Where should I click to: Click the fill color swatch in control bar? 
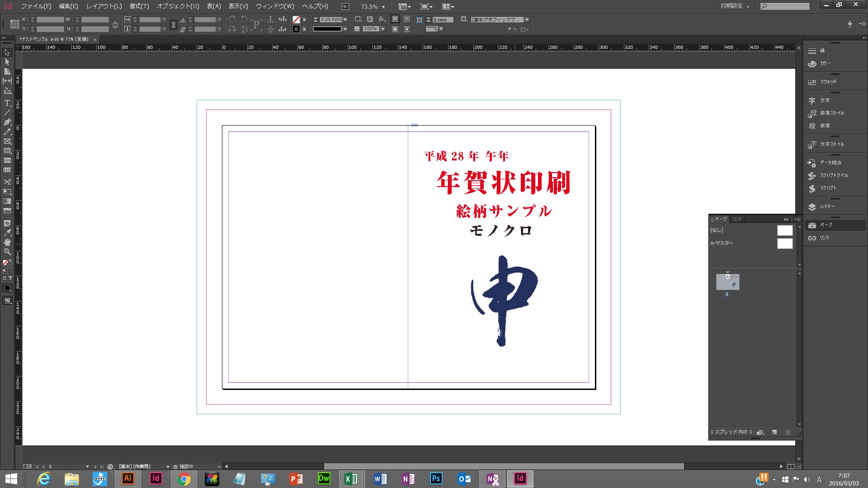click(296, 20)
